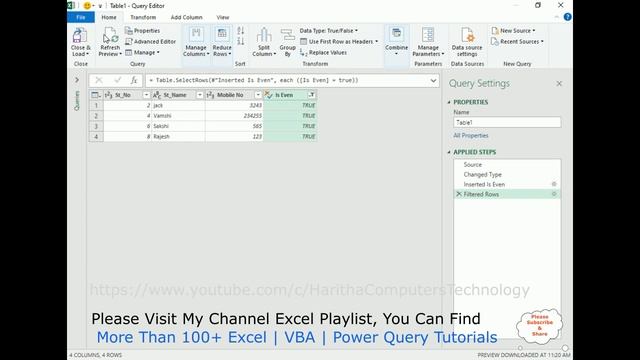
Task: Open the St_No column filter dropdown
Action: (146, 95)
